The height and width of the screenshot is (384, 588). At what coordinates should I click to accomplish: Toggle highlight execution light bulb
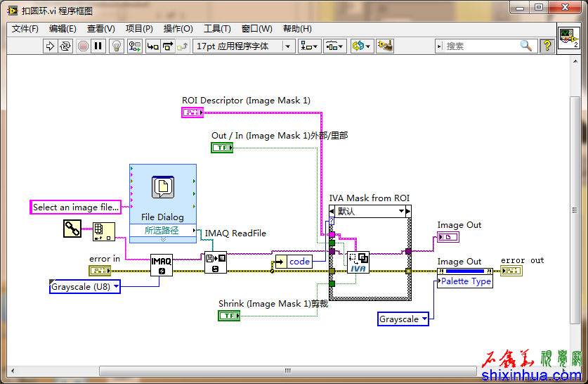point(117,46)
